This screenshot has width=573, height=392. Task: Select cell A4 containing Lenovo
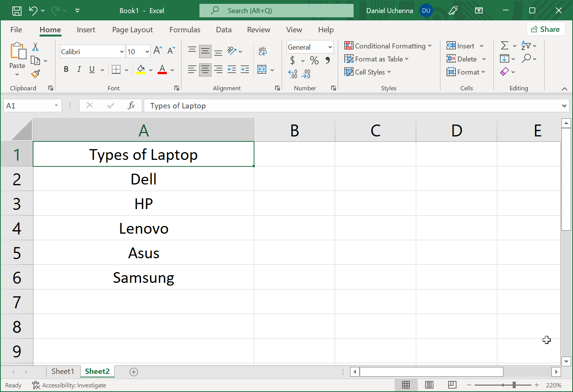(143, 228)
